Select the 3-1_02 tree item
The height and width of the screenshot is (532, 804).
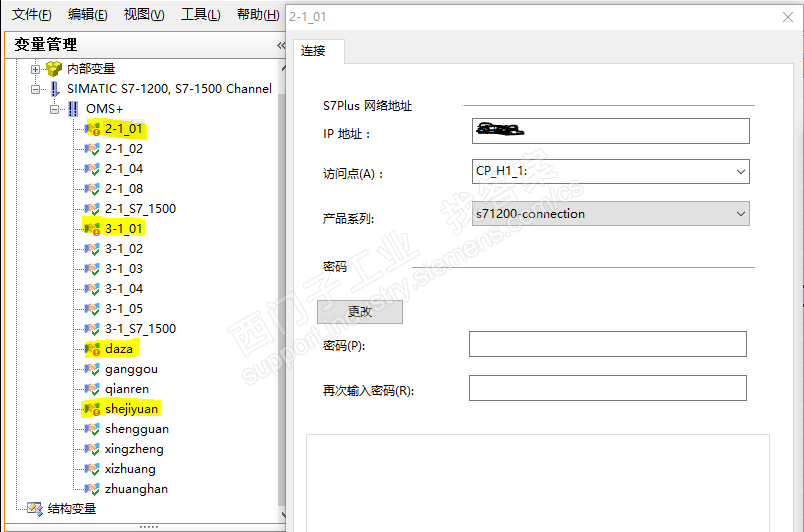pyautogui.click(x=124, y=249)
